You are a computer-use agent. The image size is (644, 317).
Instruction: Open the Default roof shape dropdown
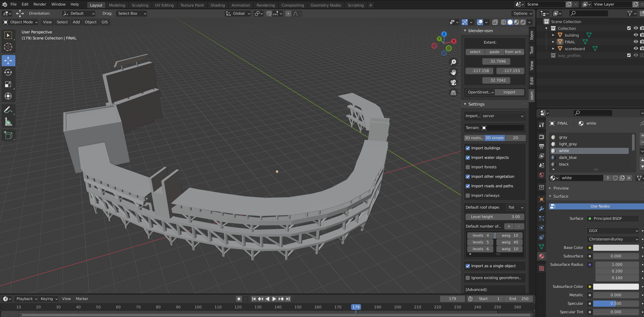click(515, 207)
